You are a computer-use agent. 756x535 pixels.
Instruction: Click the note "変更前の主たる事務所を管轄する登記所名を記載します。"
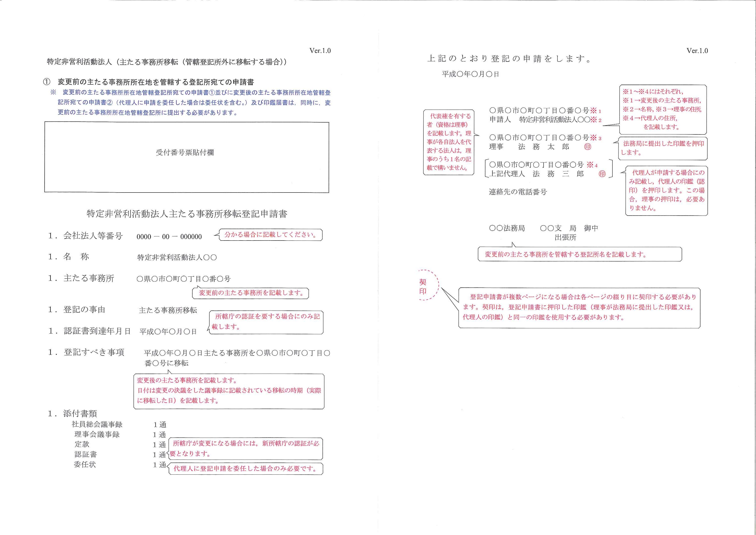[x=580, y=254]
